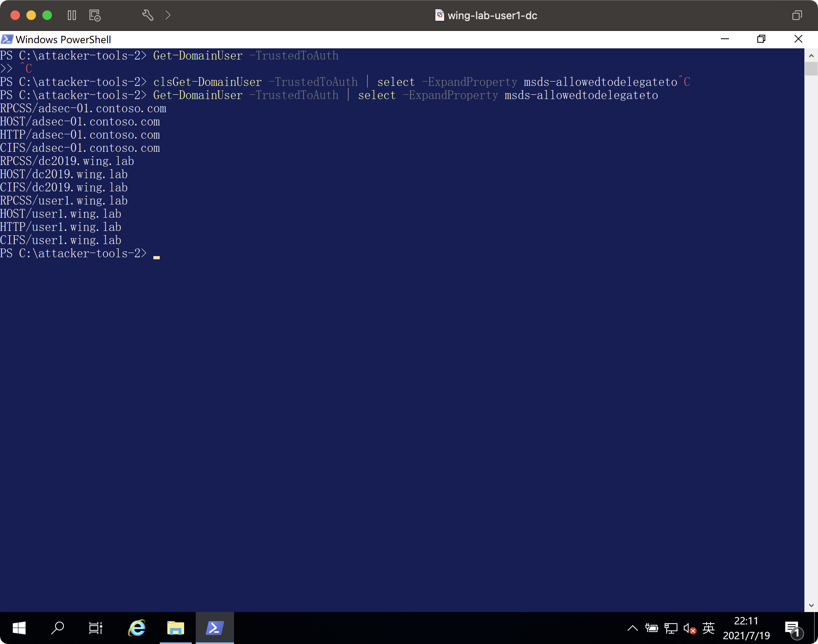The width and height of the screenshot is (818, 644).
Task: Click HOST/dc2019.wing.lab output line
Action: pyautogui.click(x=64, y=174)
